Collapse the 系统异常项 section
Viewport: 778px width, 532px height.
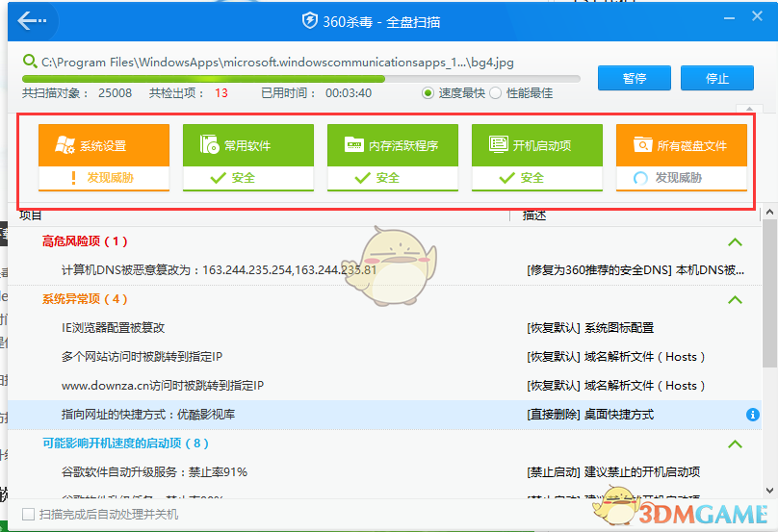click(735, 299)
